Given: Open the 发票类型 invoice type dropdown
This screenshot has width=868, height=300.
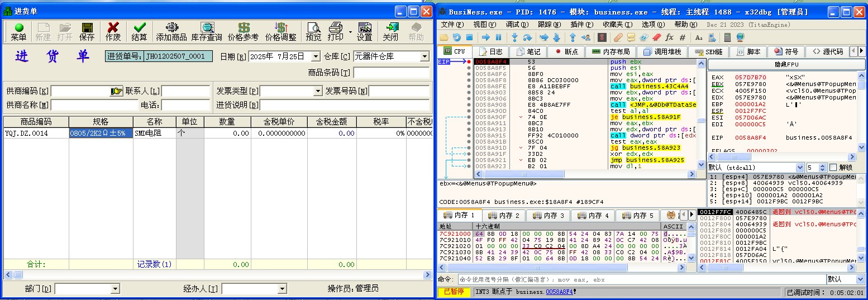Looking at the screenshot, I should [318, 91].
